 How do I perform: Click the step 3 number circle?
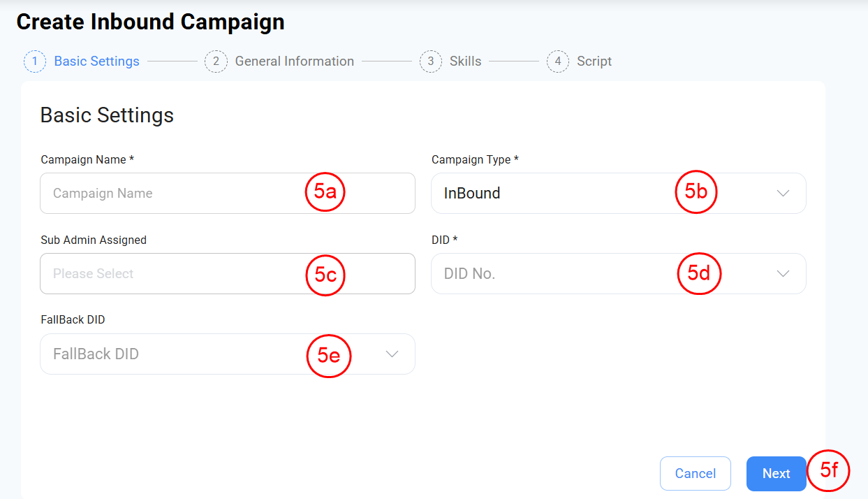pyautogui.click(x=431, y=62)
